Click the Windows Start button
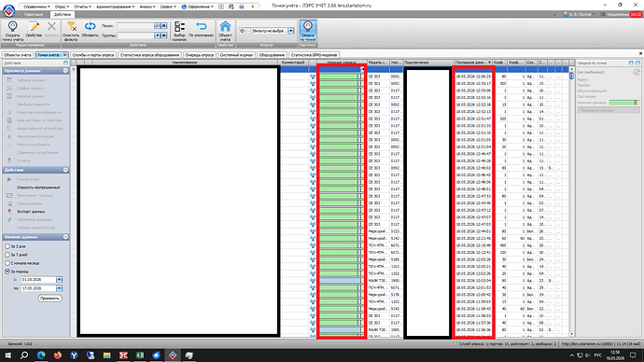The width and height of the screenshot is (644, 362). [7, 355]
